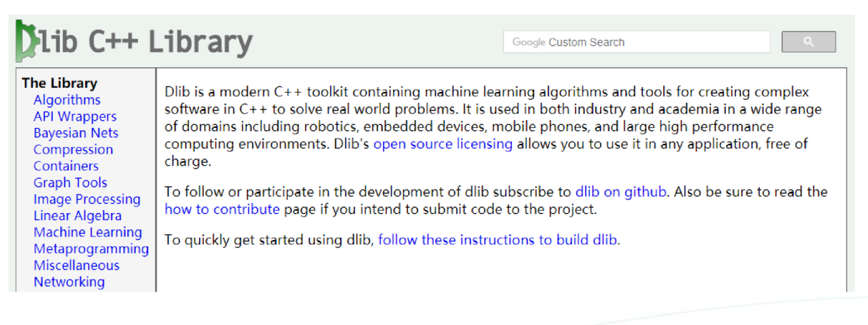868x325 pixels.
Task: Go to Metaprogramming page
Action: [91, 249]
